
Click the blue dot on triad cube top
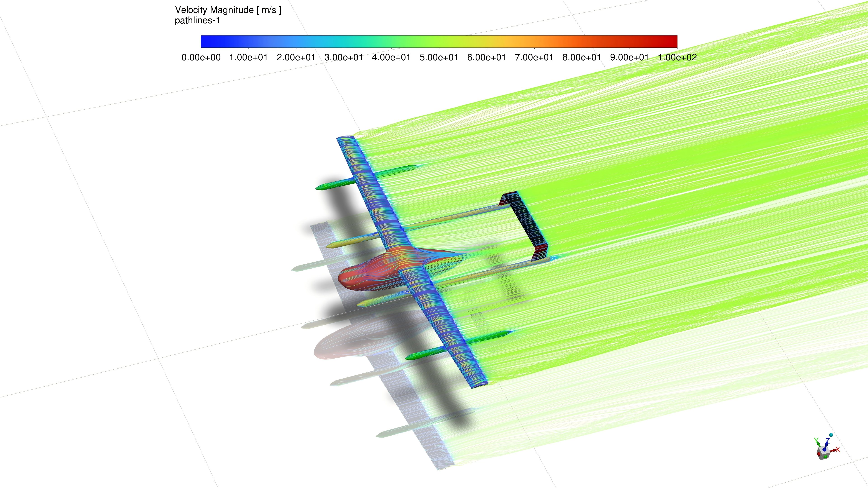tap(825, 450)
